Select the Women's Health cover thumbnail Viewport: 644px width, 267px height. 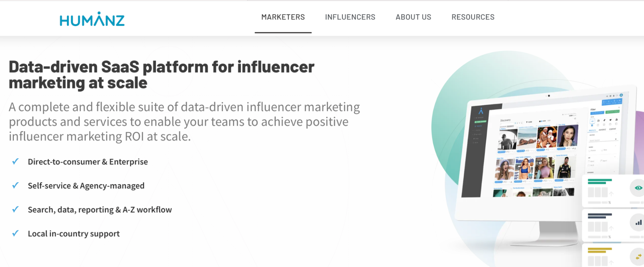coord(524,168)
